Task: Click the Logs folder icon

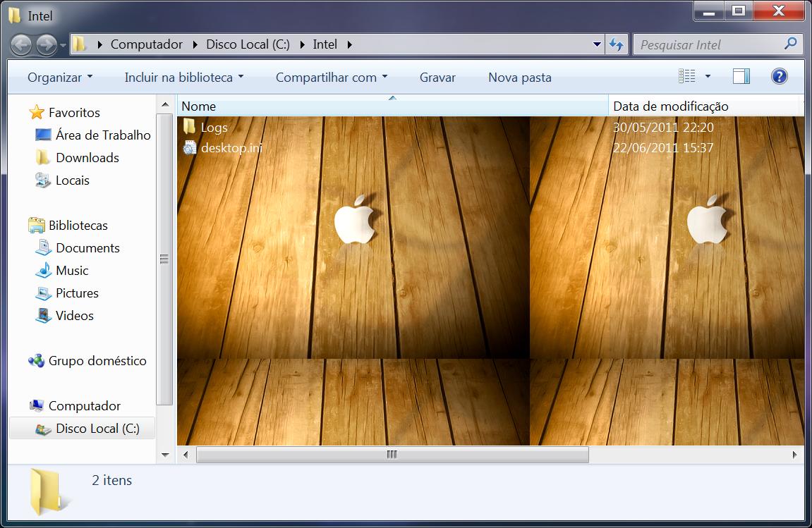Action: 190,126
